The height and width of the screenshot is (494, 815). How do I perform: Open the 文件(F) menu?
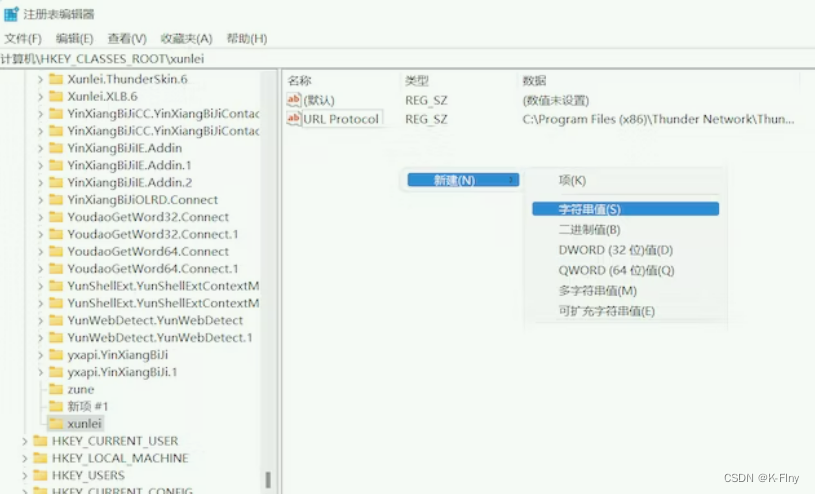(x=23, y=38)
